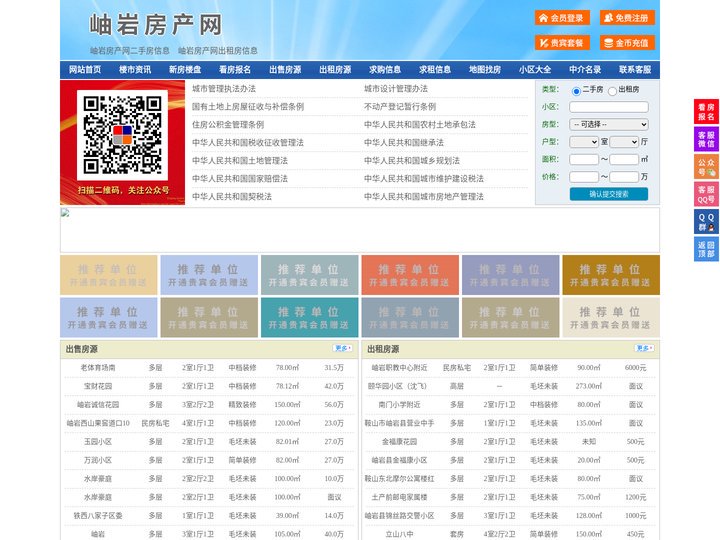This screenshot has height=540, width=720.
Task: Click the 返回顶部 back-to-top icon
Action: [x=706, y=249]
